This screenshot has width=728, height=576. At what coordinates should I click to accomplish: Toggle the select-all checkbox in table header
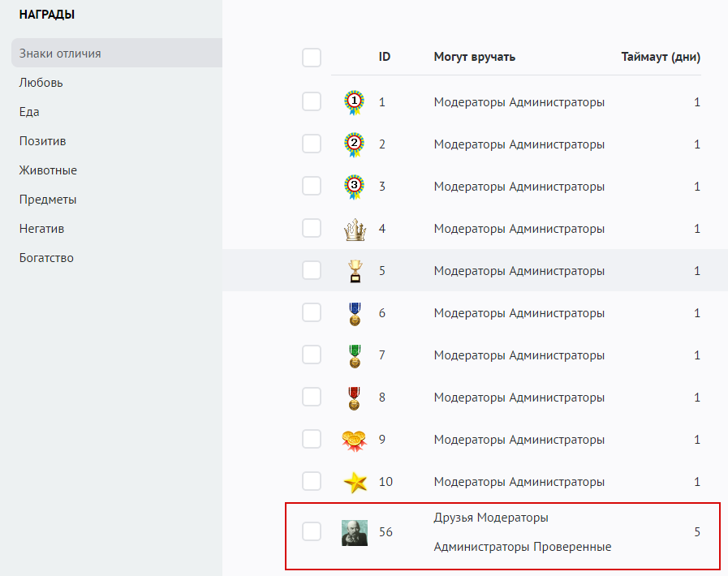[x=312, y=58]
